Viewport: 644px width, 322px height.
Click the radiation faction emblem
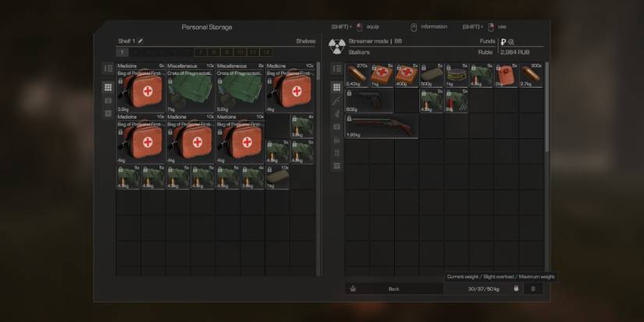click(x=336, y=46)
